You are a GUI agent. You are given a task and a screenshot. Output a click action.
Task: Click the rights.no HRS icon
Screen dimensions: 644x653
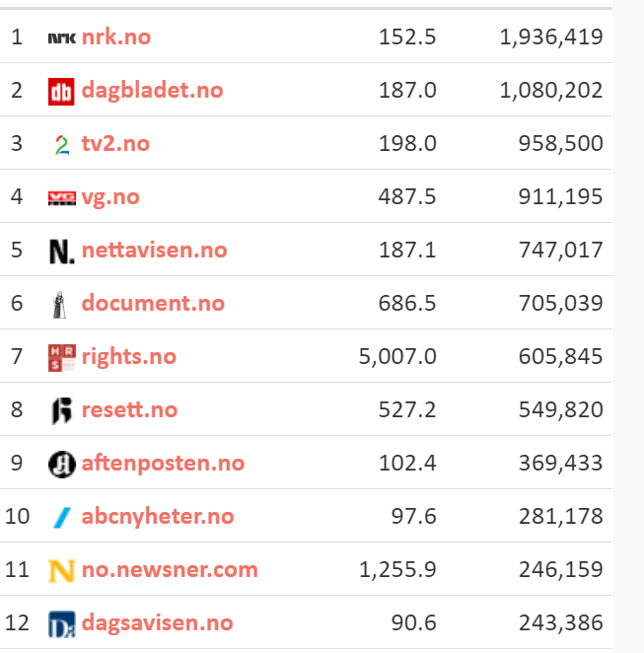pyautogui.click(x=61, y=357)
